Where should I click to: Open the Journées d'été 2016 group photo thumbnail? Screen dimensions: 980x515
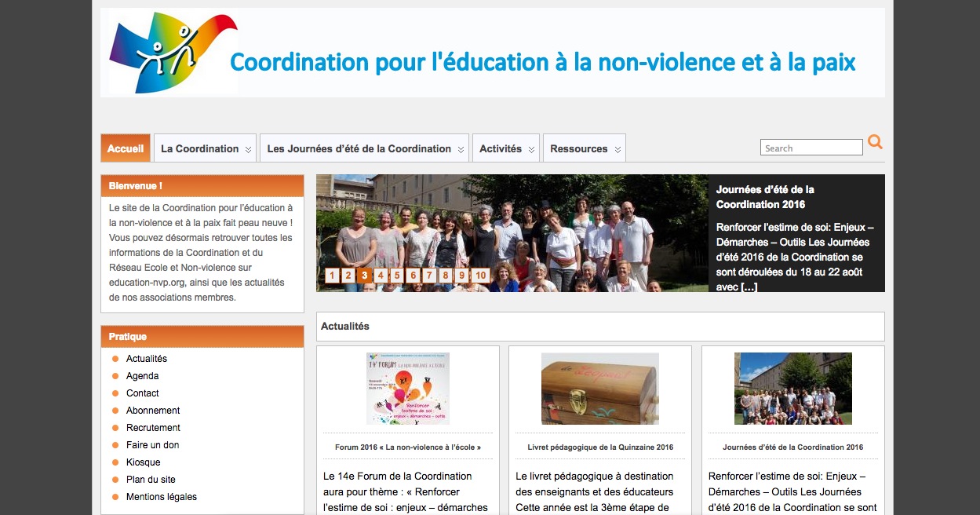[792, 389]
